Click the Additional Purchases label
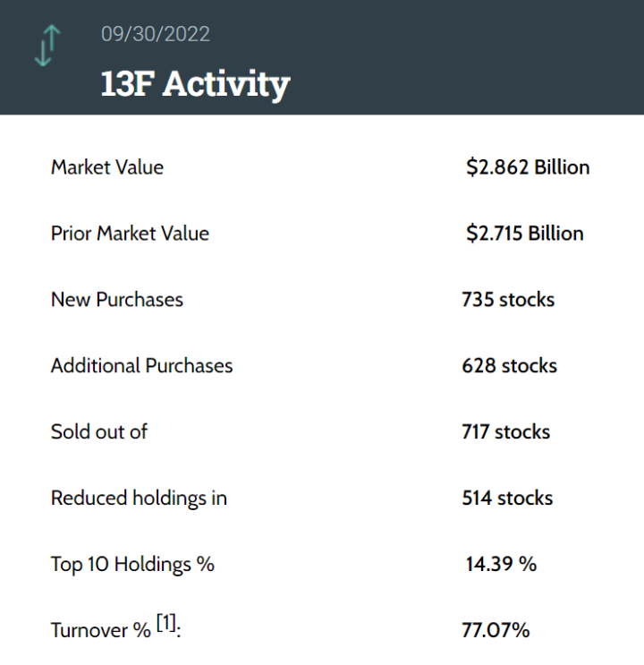Screen dimensions: 644x665 click(141, 366)
